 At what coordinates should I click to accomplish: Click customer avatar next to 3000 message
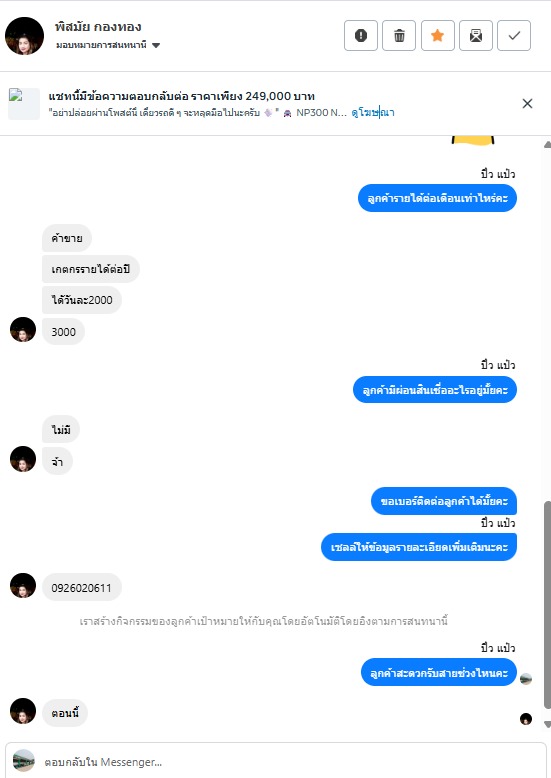pyautogui.click(x=23, y=330)
